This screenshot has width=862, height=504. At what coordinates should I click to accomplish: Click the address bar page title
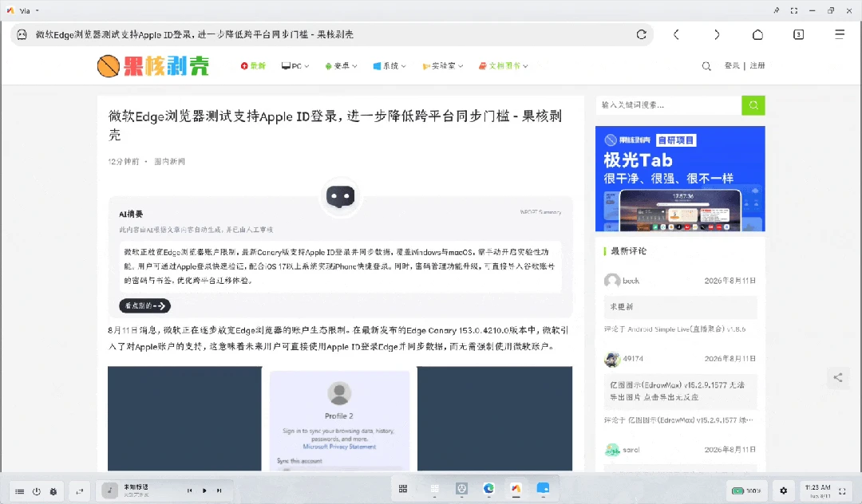(x=195, y=34)
